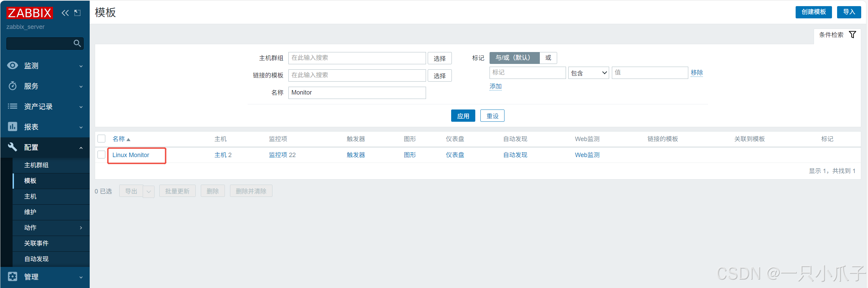The image size is (868, 288).
Task: Click the ZABBIX logo
Action: point(30,13)
